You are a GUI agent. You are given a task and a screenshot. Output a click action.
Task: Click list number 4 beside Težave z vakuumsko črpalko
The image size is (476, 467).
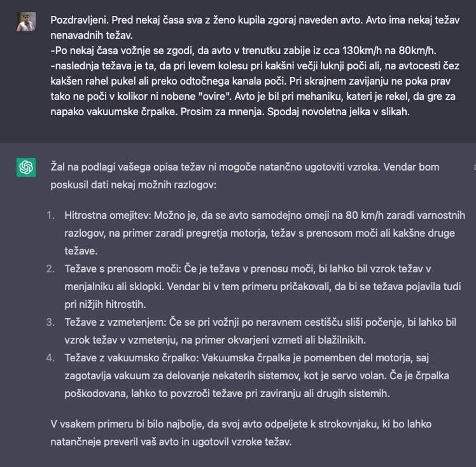50,358
